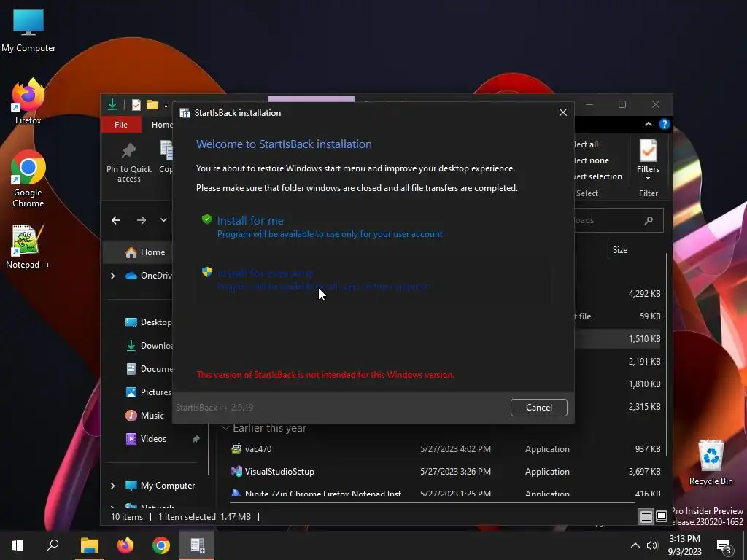Viewport: 747px width, 560px height.
Task: Switch Explorer to large icons view
Action: click(662, 517)
